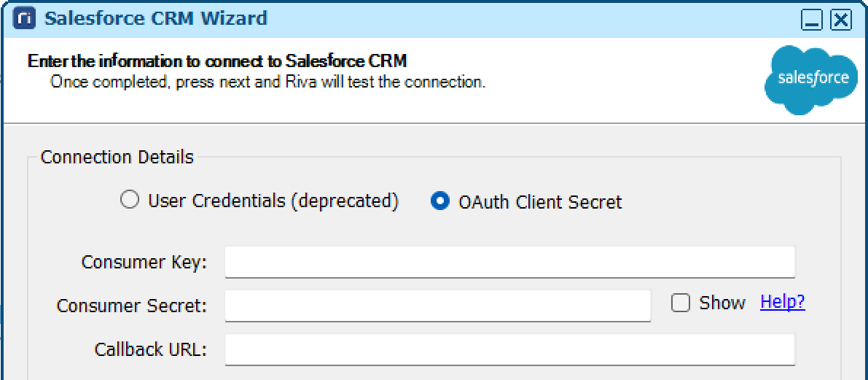Open the Help? link
This screenshot has width=868, height=380.
[x=783, y=303]
